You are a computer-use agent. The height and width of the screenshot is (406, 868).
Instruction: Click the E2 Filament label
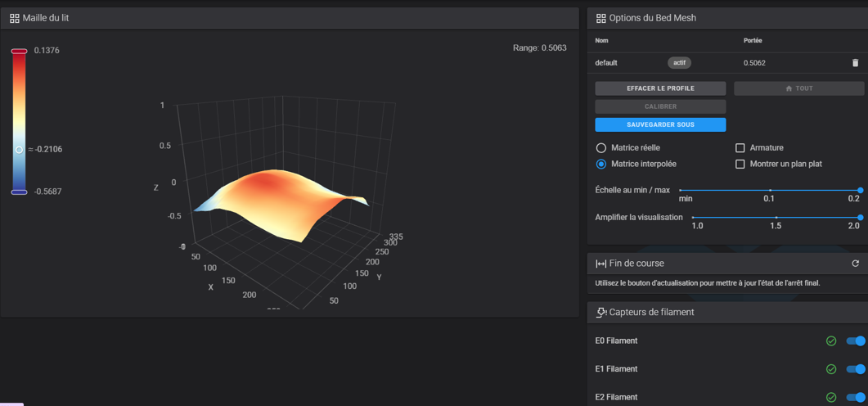[x=616, y=397]
